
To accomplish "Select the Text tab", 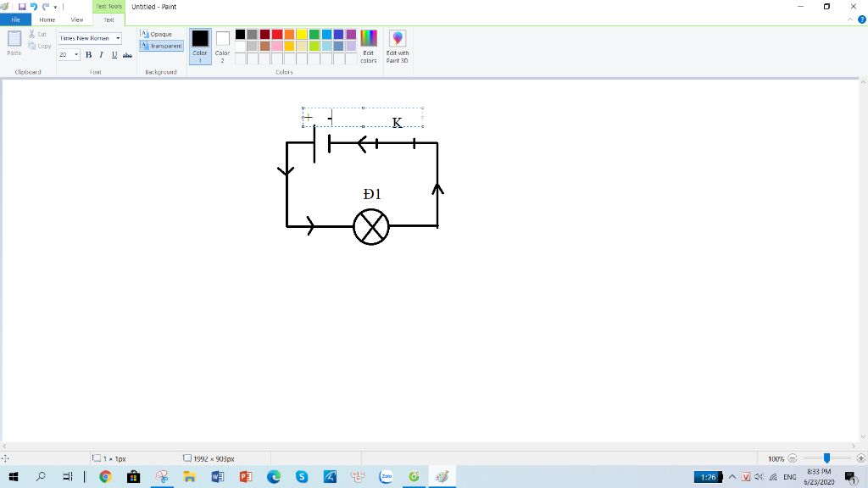I will [x=108, y=20].
